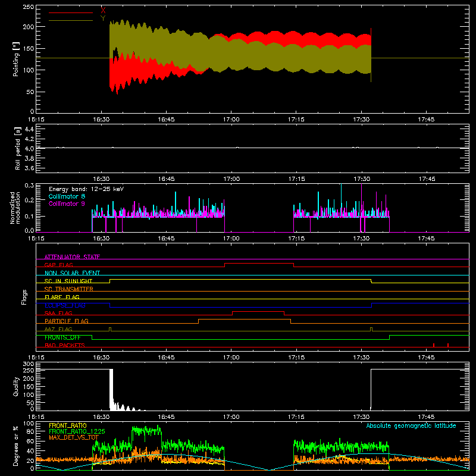Click the Flags axis title
Image resolution: width=476 pixels, height=476 pixels.
coord(24,297)
